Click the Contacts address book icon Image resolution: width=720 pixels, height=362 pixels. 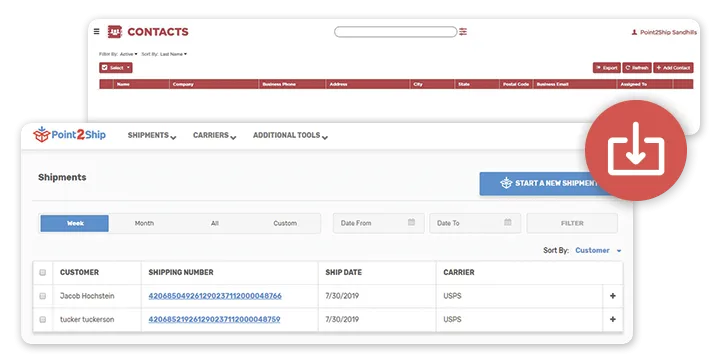[114, 32]
